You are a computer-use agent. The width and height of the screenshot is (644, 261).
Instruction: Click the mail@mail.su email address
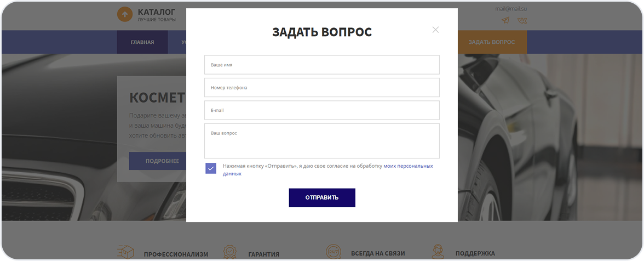click(x=511, y=9)
